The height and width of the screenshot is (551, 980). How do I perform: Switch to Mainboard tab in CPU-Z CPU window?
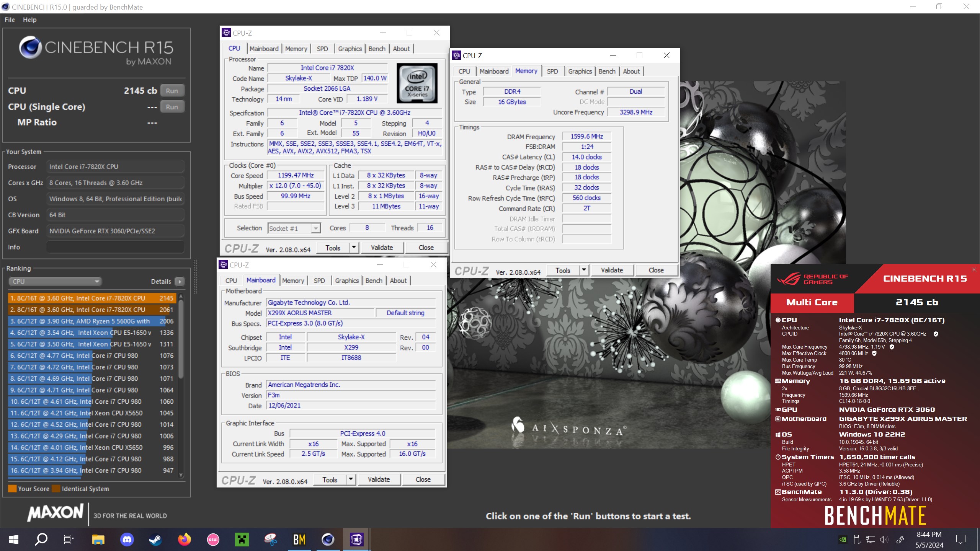tap(264, 49)
